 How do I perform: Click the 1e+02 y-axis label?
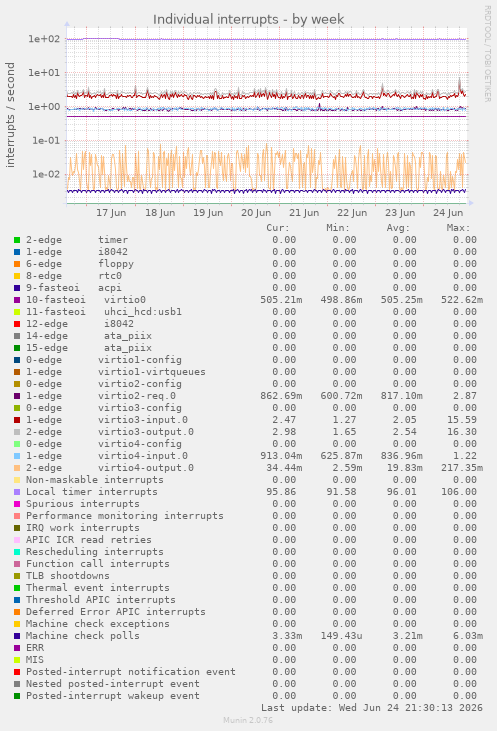[x=44, y=39]
